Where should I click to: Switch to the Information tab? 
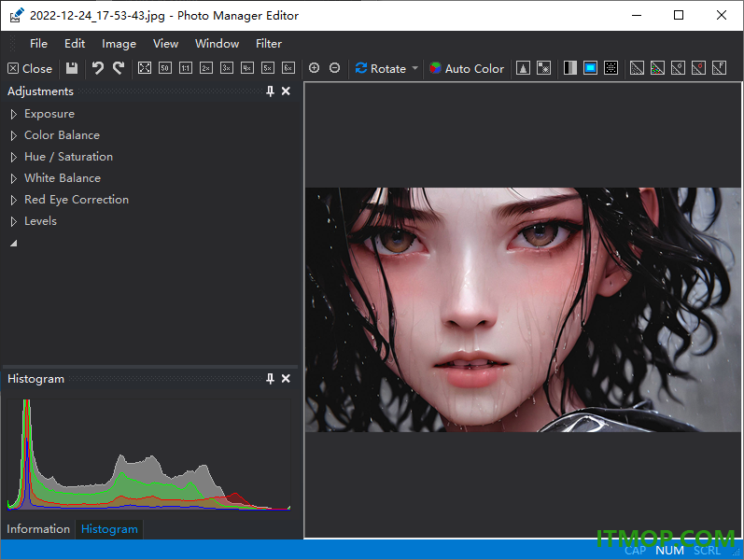[x=38, y=528]
